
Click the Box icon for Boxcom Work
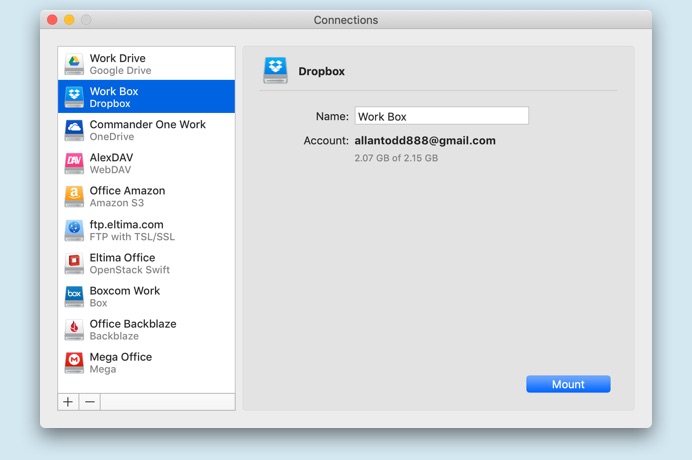click(x=74, y=296)
